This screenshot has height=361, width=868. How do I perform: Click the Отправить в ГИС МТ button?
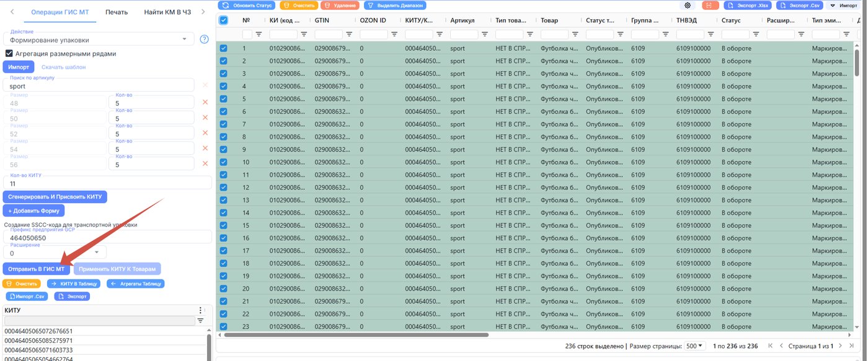tap(37, 269)
